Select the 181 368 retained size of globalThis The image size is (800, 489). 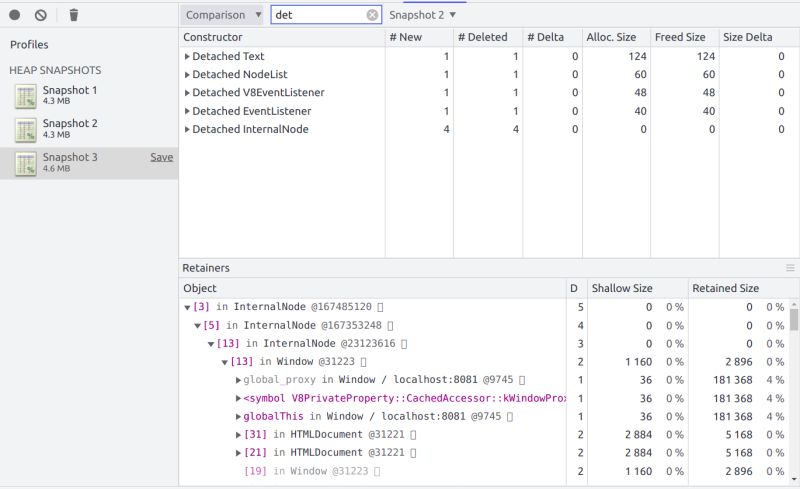733,417
